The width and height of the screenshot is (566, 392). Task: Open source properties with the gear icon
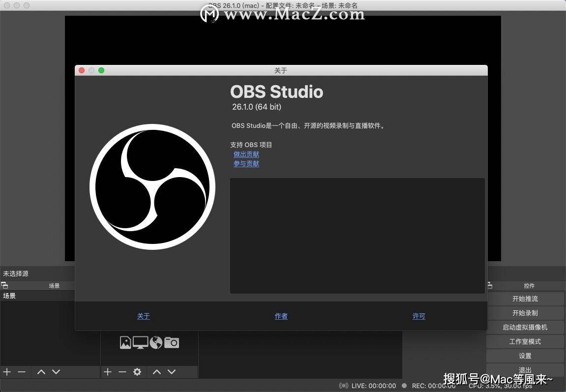click(x=137, y=372)
